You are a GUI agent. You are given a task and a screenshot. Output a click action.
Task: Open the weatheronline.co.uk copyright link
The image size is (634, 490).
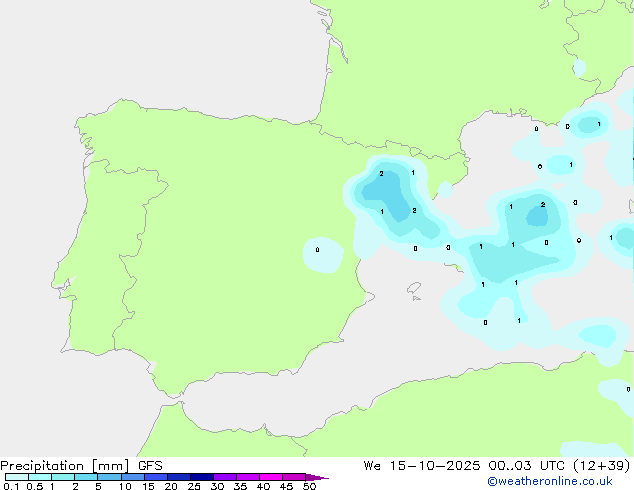tap(550, 481)
